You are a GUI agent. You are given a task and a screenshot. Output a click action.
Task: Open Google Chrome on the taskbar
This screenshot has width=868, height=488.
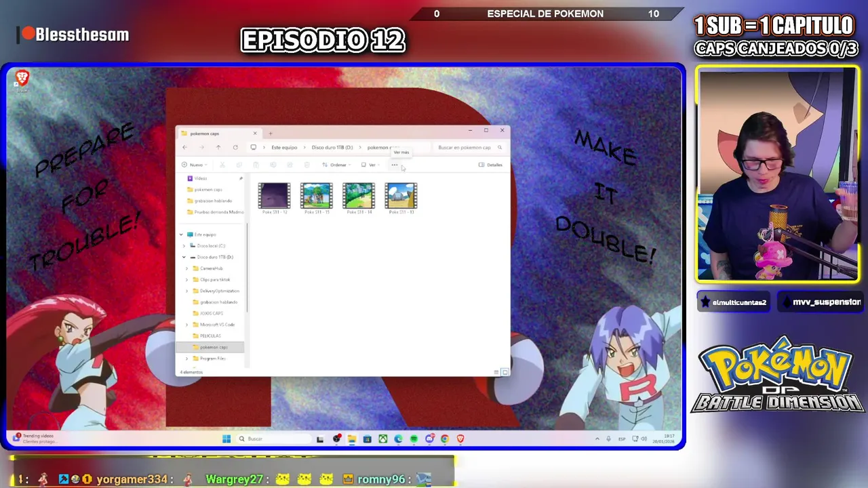tap(445, 439)
